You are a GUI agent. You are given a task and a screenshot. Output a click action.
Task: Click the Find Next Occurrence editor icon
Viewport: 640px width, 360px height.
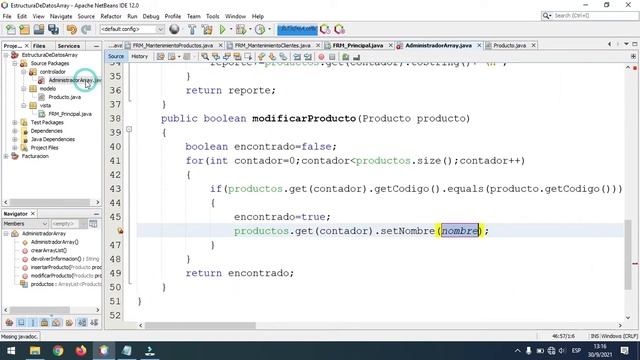coord(227,57)
